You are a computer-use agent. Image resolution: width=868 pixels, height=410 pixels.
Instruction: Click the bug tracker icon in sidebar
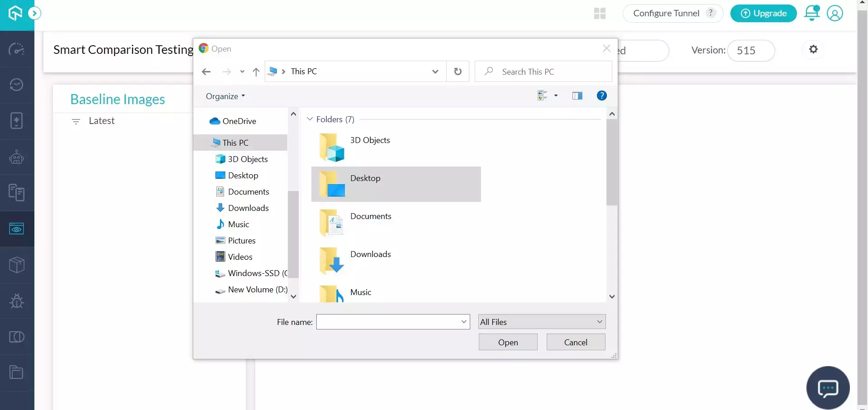pos(17,301)
